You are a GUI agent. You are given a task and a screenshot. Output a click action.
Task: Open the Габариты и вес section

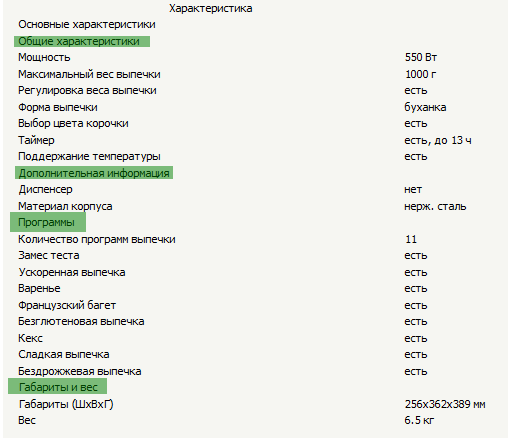(x=57, y=387)
